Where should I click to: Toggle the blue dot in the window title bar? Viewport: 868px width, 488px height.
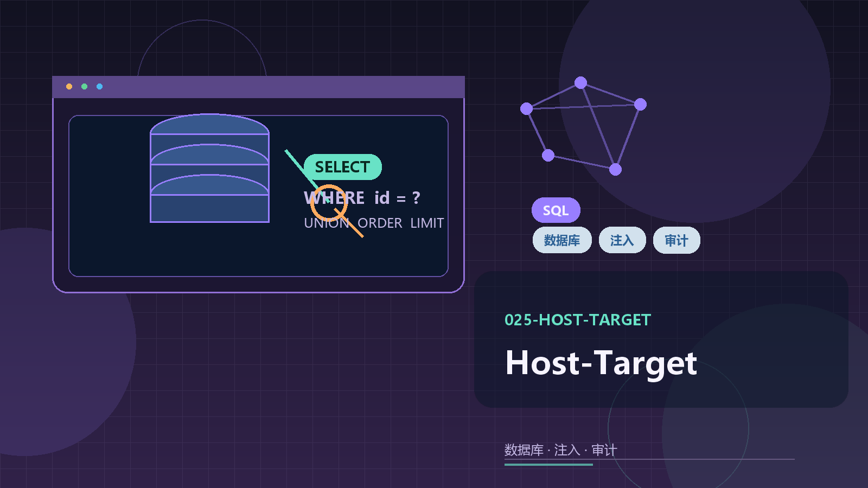pos(99,86)
